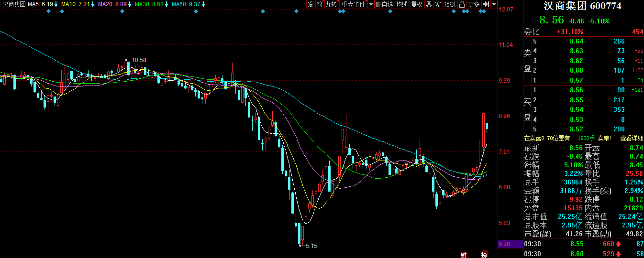The height and width of the screenshot is (258, 644).
Task: Click 量比 value 25.58
Action: click(634, 174)
